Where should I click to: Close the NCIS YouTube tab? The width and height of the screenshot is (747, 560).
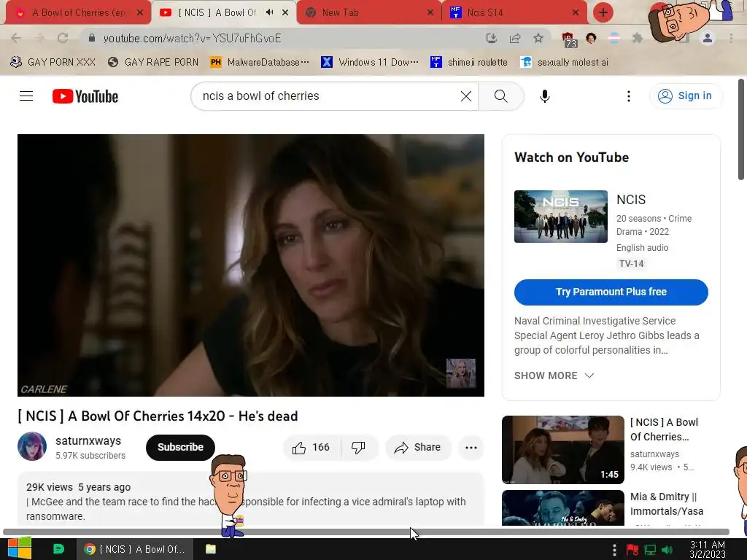pyautogui.click(x=285, y=12)
